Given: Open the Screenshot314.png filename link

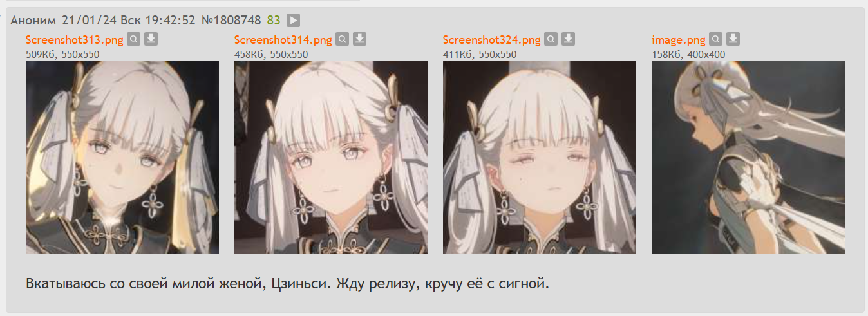Looking at the screenshot, I should click(283, 40).
